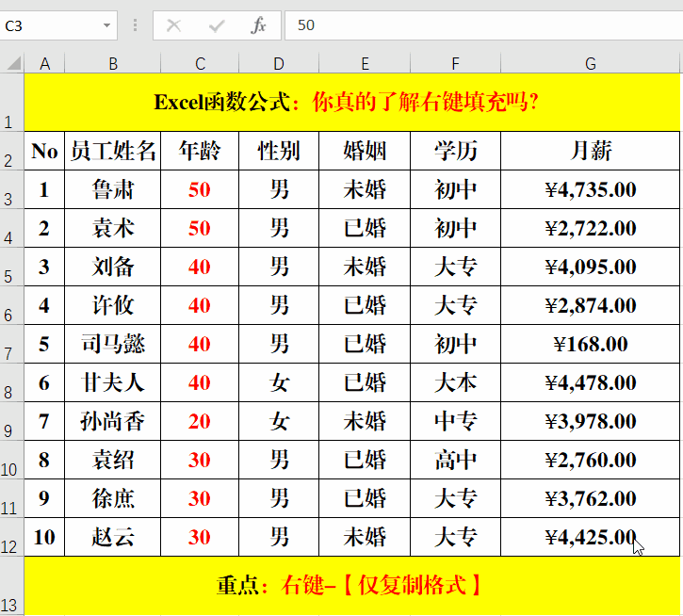Select '已婚' cell in 徐庶's row
This screenshot has width=683, height=616.
[x=365, y=498]
